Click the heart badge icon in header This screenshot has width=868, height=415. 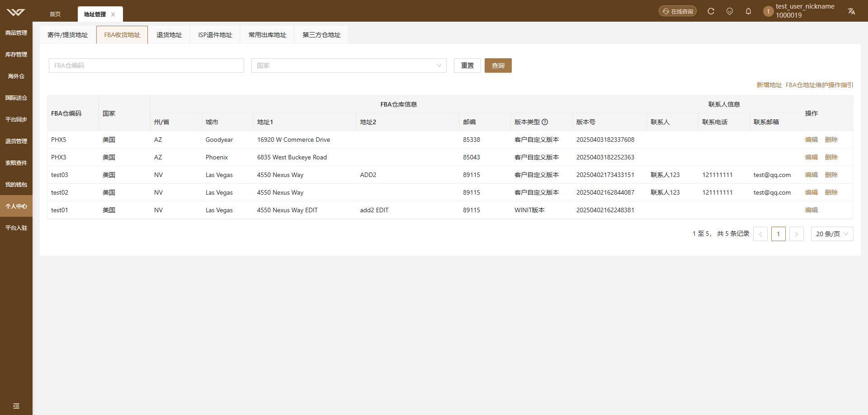[x=730, y=11]
